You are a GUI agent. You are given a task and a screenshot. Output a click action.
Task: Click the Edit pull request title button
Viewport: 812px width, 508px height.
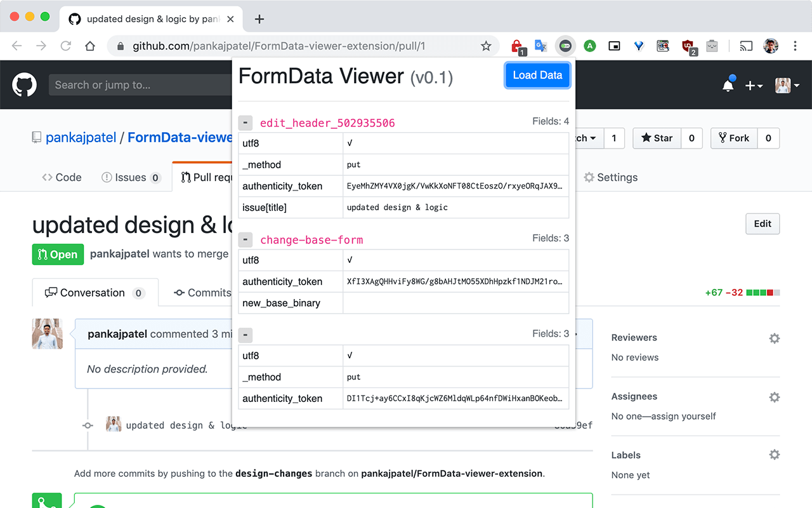[763, 224]
